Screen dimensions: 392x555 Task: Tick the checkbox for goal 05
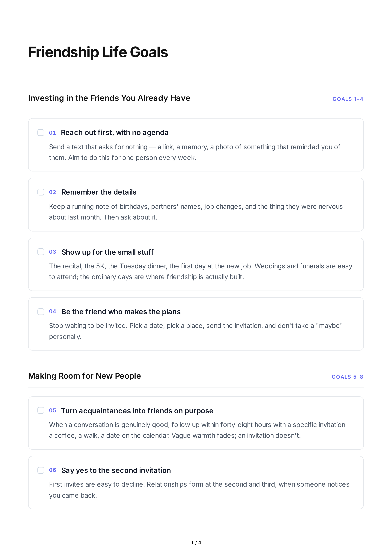[41, 410]
